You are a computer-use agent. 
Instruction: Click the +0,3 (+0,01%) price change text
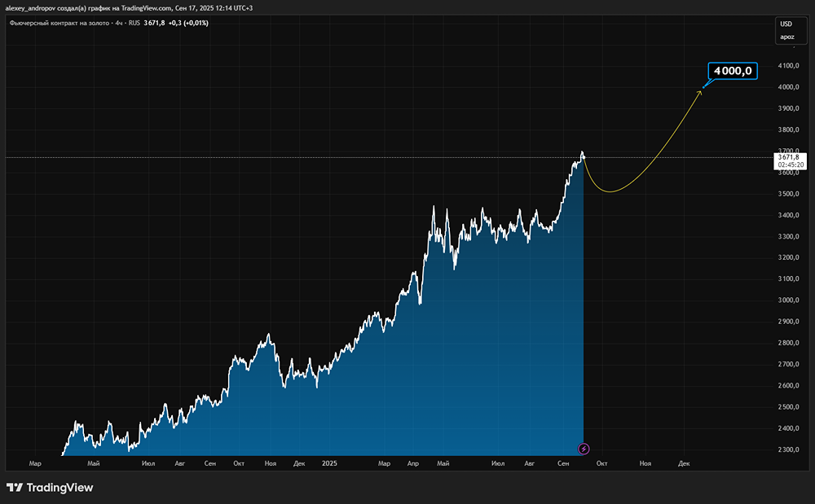coord(188,23)
